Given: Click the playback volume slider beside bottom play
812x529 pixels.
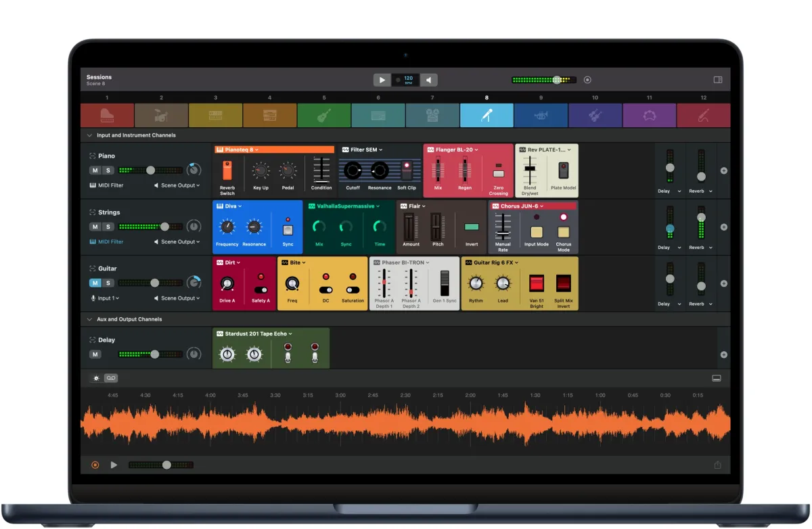Looking at the screenshot, I should (x=166, y=465).
